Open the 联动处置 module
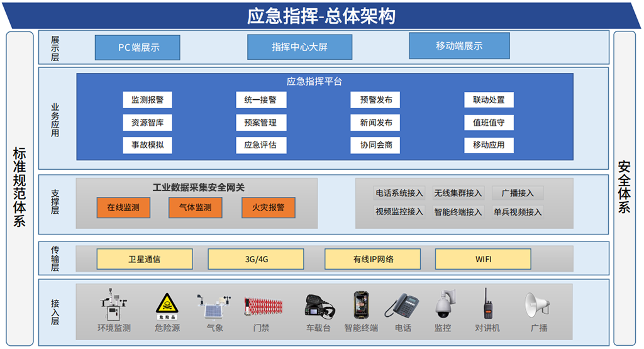The height and width of the screenshot is (349, 644). (489, 100)
